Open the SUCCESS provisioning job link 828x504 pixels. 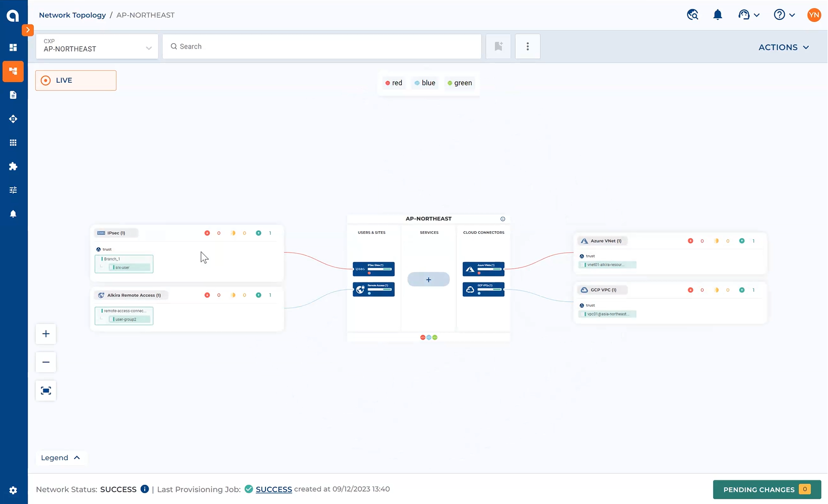(274, 490)
